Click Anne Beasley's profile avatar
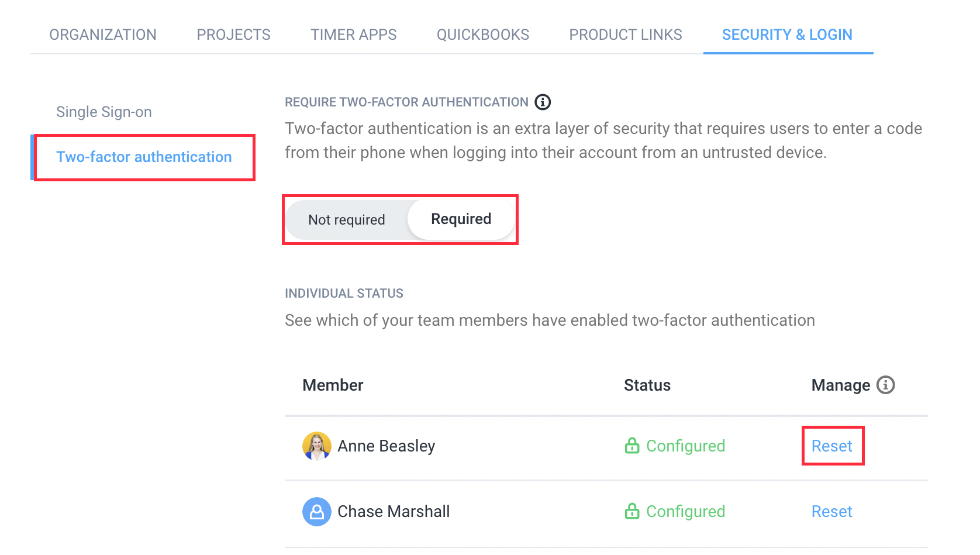The image size is (980, 555). (316, 446)
